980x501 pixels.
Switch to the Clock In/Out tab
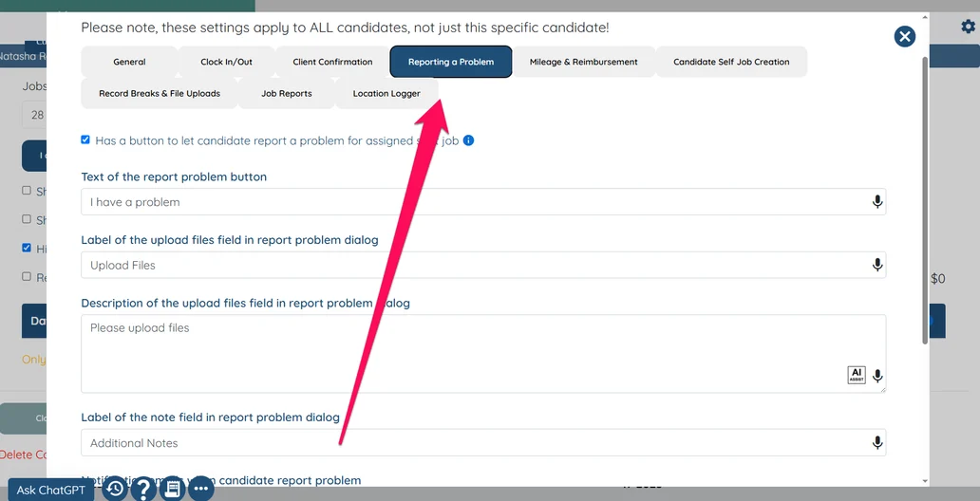[226, 62]
